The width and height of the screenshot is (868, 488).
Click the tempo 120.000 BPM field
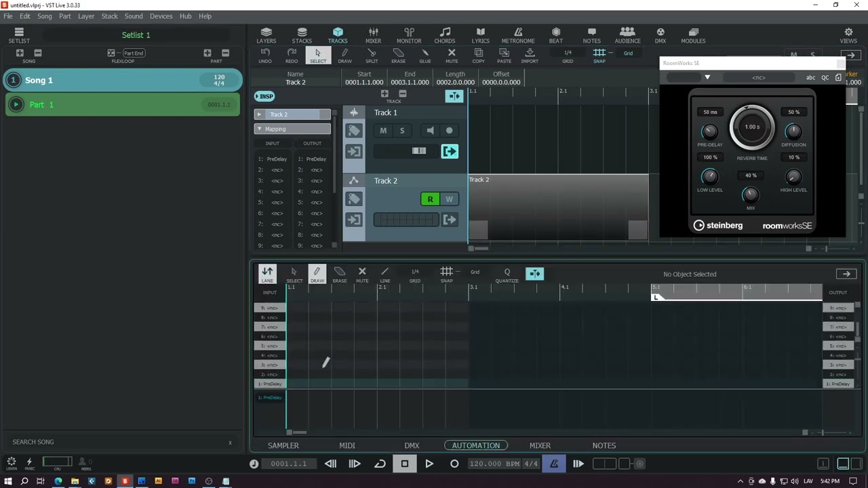[x=494, y=464]
